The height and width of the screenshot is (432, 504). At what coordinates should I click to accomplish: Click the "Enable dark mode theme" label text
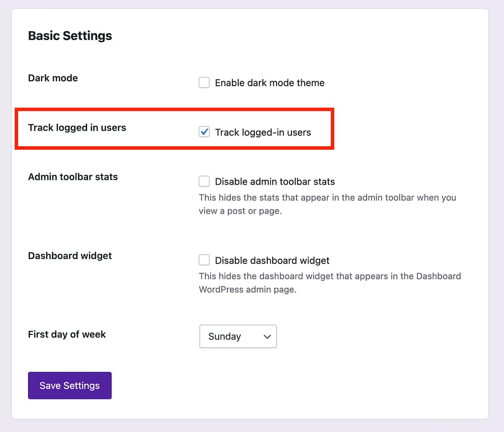pyautogui.click(x=270, y=83)
